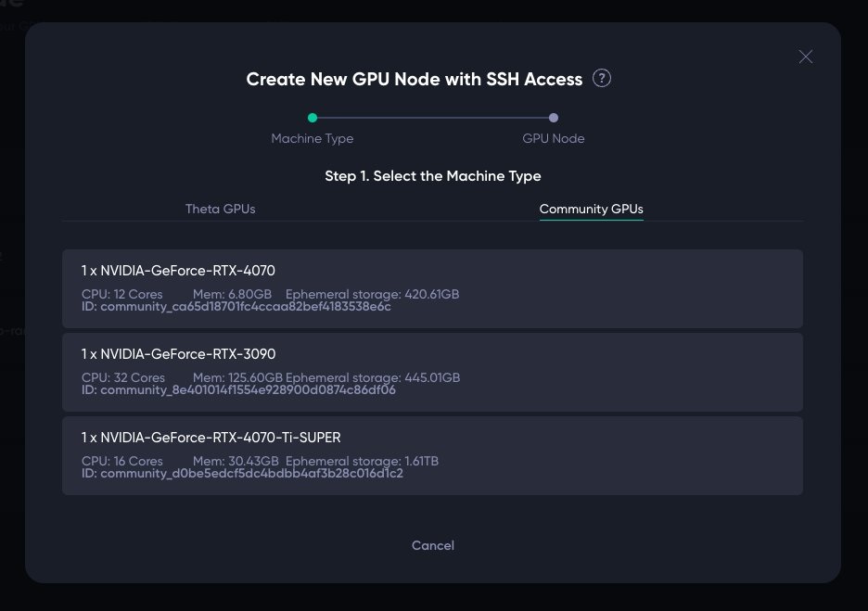This screenshot has width=868, height=611.
Task: Switch to the Theta GPUs tab
Action: coord(220,209)
